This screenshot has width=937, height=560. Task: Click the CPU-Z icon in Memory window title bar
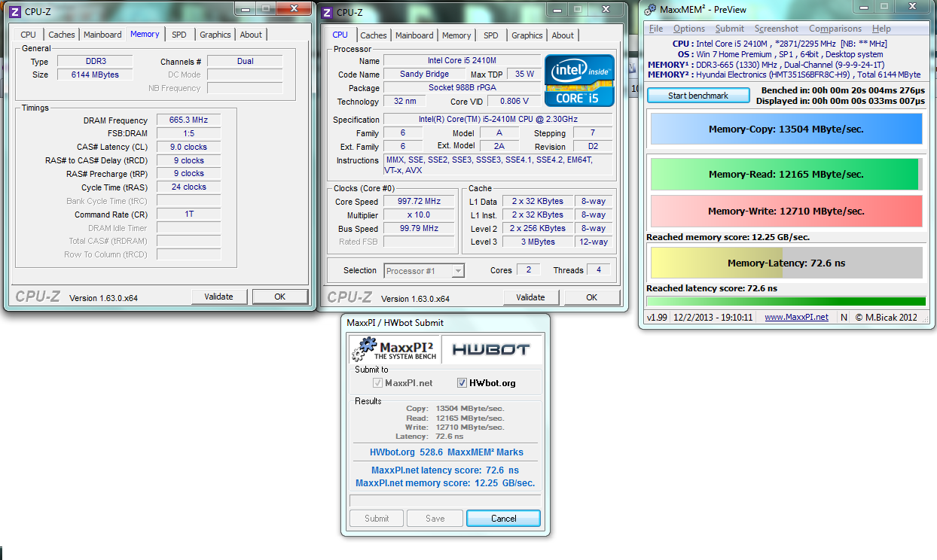15,11
